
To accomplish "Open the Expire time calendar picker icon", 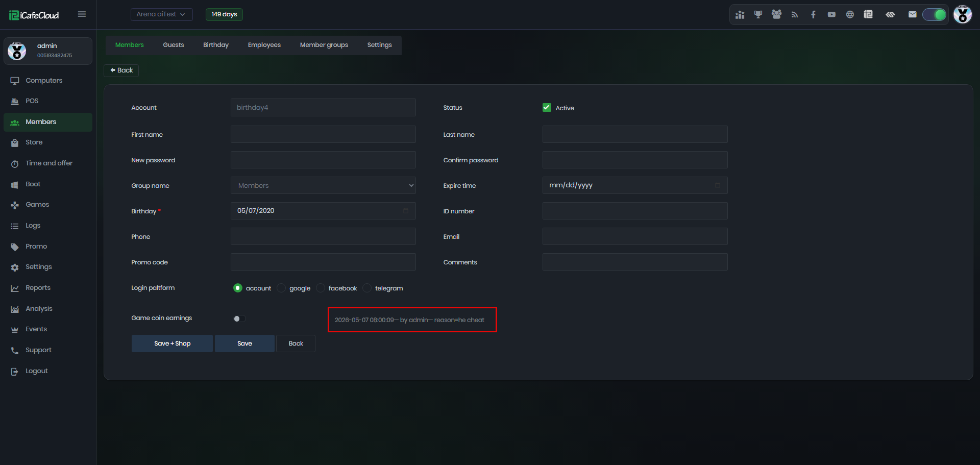I will (718, 185).
